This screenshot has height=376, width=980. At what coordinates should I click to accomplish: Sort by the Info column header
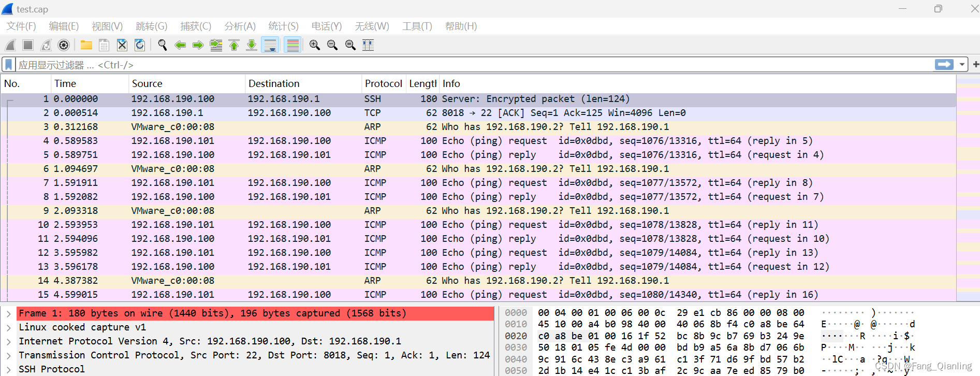(x=697, y=83)
